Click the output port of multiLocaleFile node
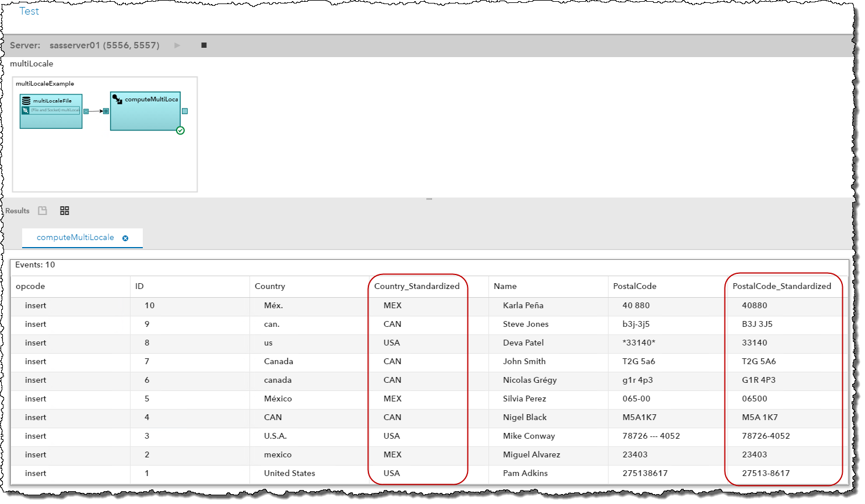The image size is (865, 504). coord(86,111)
